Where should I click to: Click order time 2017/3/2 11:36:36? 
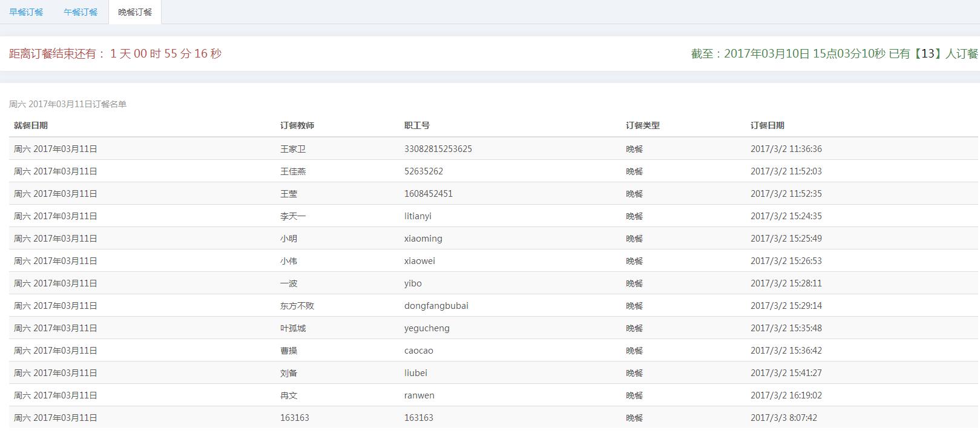[786, 149]
